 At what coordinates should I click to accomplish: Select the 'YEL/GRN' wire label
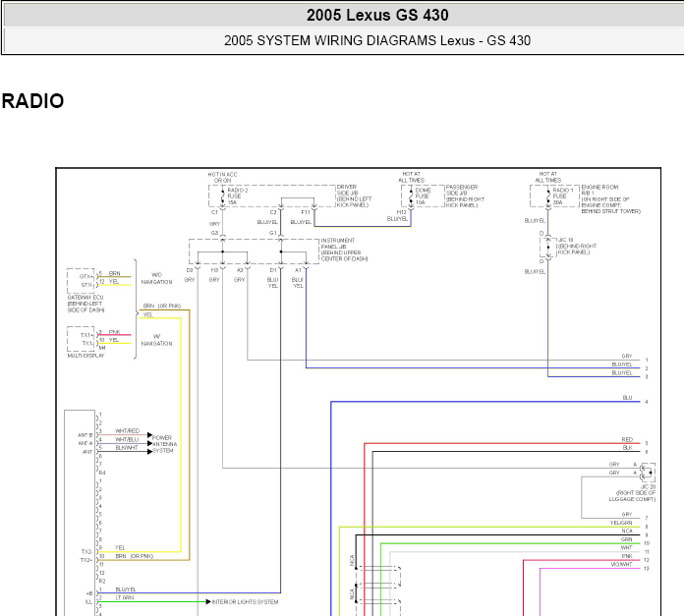point(621,523)
